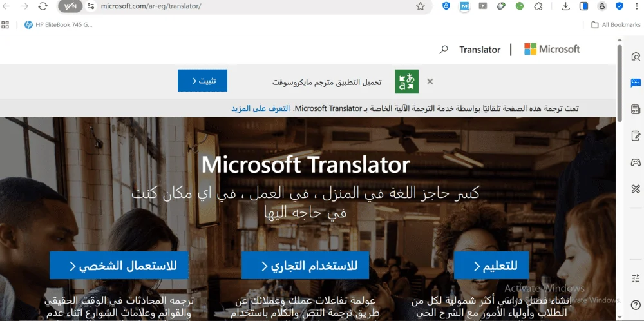This screenshot has width=644, height=321.
Task: Open site information icon beside URL
Action: [91, 6]
